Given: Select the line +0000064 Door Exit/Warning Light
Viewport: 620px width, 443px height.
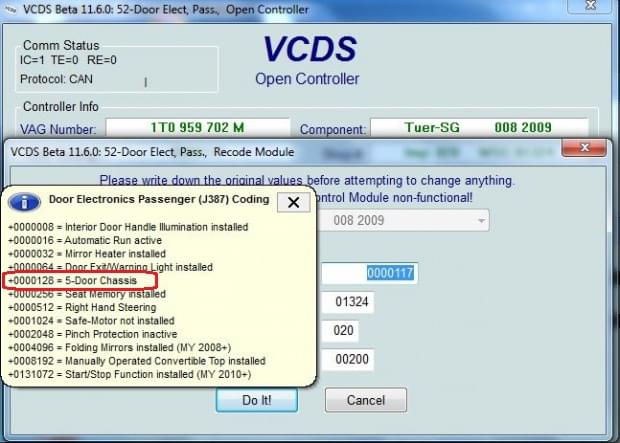Looking at the screenshot, I should pos(110,267).
